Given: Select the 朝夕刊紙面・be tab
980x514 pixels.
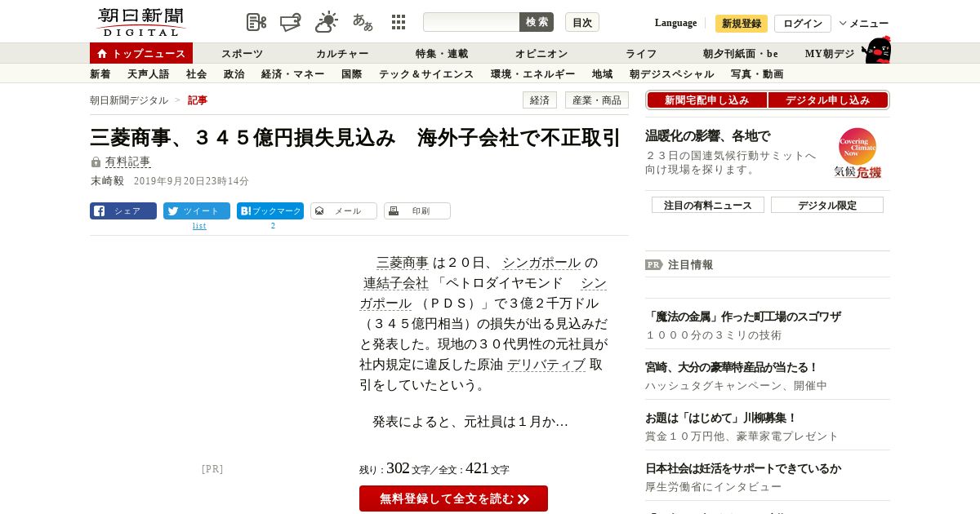Looking at the screenshot, I should coord(741,53).
